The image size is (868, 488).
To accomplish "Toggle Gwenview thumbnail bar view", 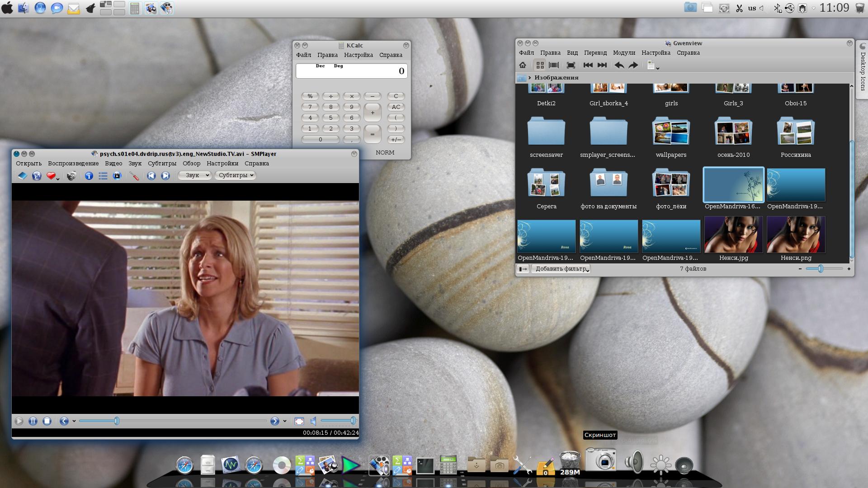I will [554, 65].
